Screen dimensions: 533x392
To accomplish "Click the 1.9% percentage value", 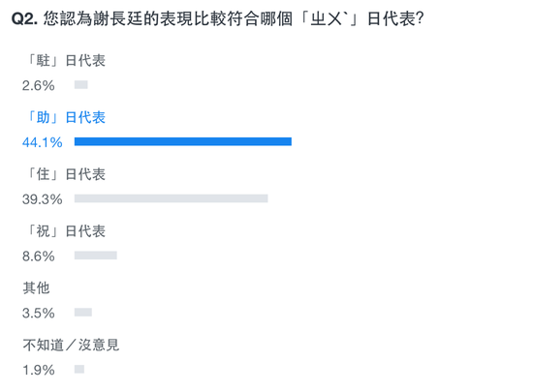I will (39, 370).
